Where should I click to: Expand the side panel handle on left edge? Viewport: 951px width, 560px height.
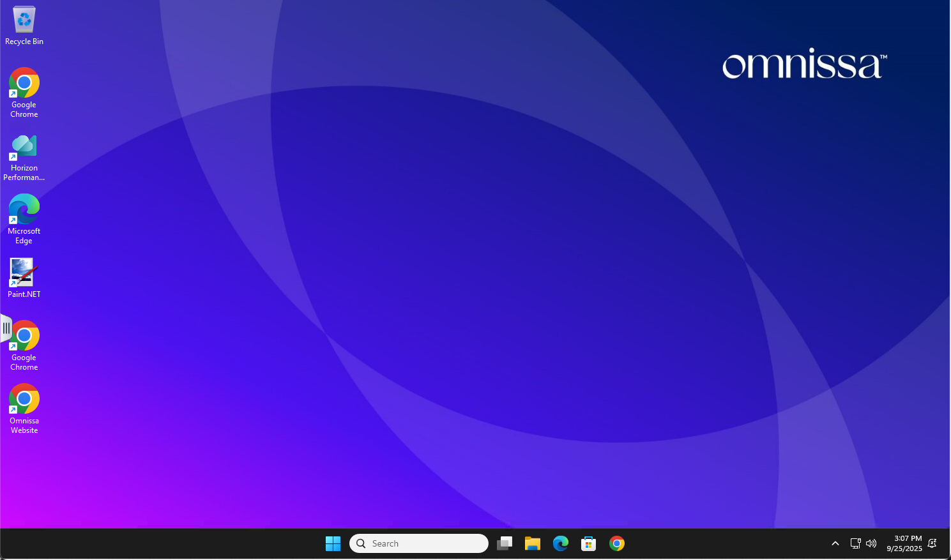tap(6, 328)
